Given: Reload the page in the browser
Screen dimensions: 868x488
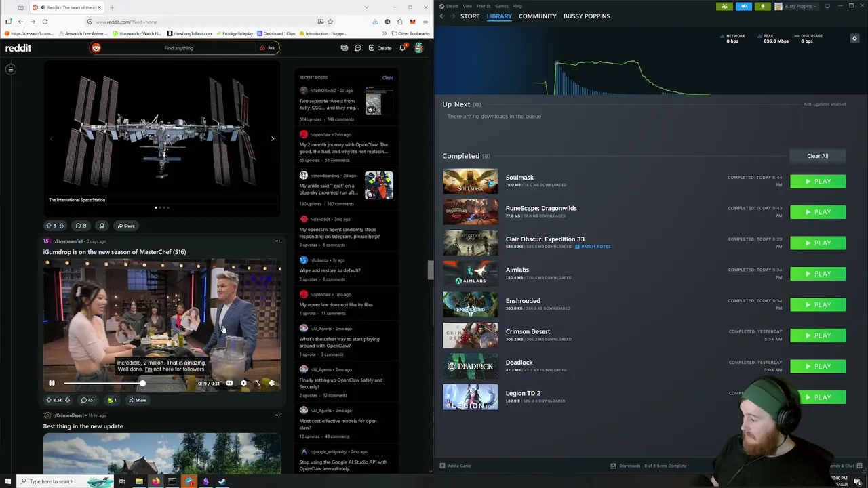Looking at the screenshot, I should (45, 22).
